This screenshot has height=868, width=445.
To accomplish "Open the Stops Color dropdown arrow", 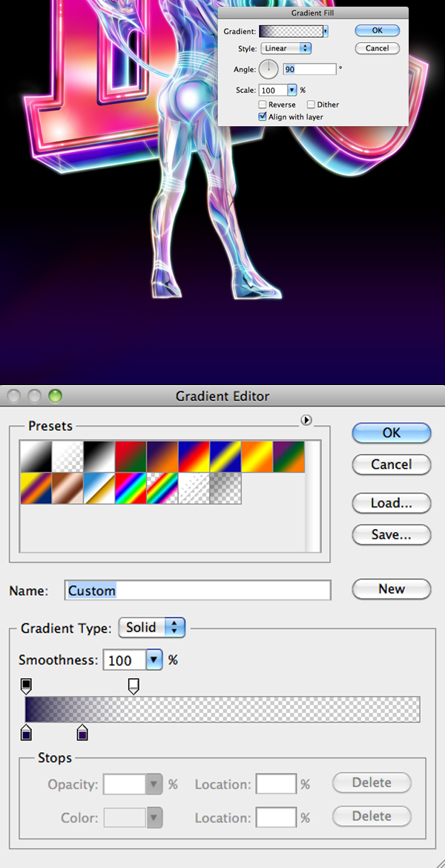I will 154,817.
